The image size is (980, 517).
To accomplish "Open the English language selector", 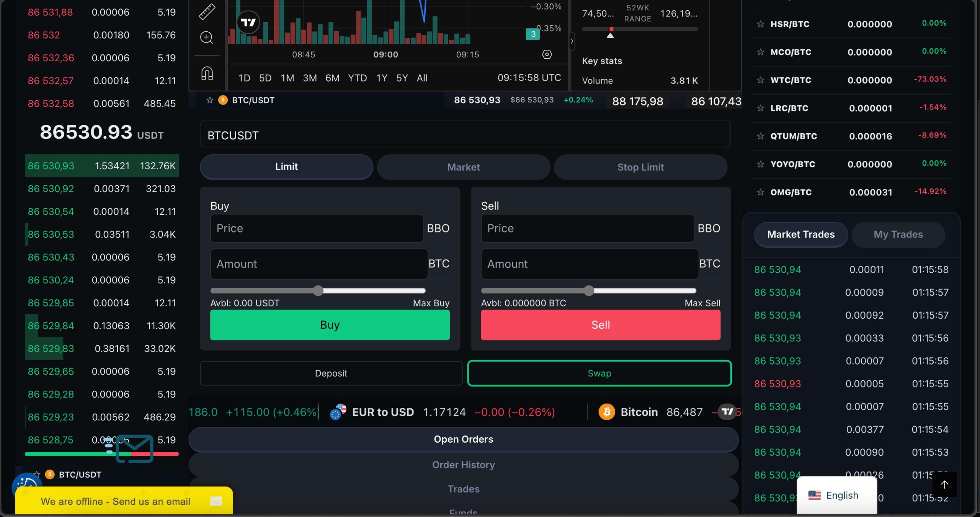I will click(x=836, y=495).
